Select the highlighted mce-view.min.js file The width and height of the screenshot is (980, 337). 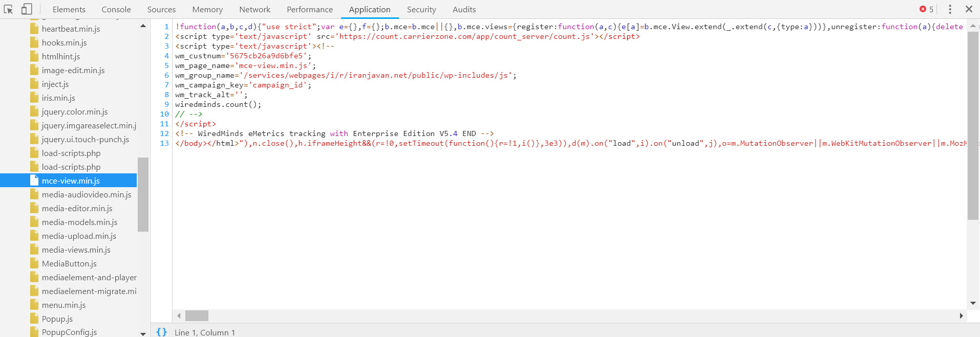(x=69, y=181)
